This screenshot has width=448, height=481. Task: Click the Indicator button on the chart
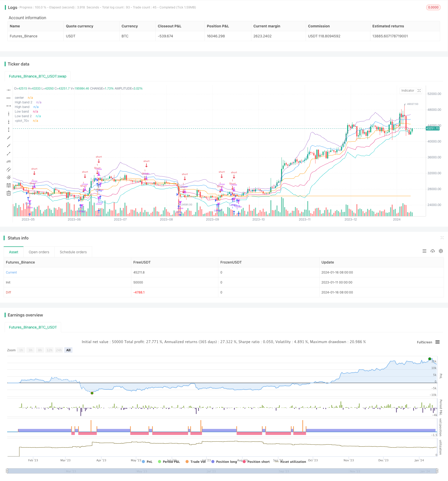click(408, 91)
